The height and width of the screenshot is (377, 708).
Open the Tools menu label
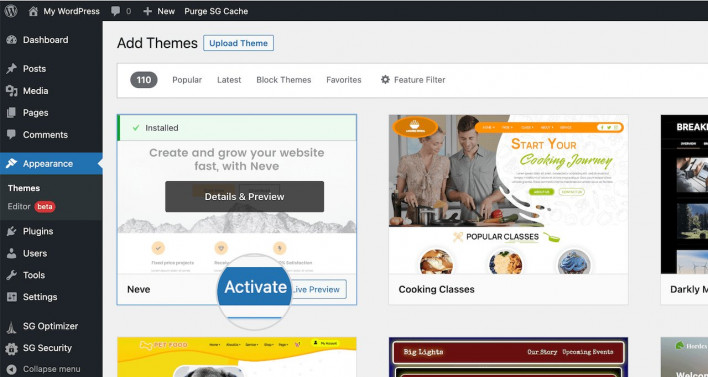point(34,275)
